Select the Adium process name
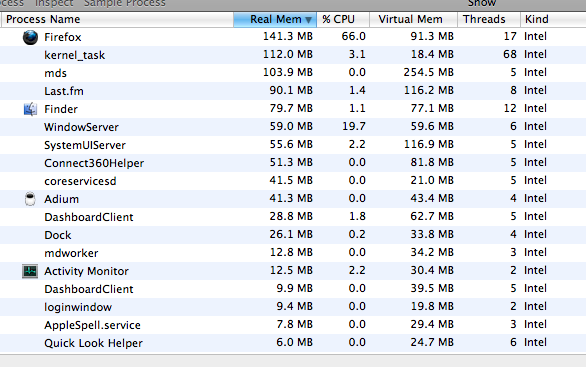The width and height of the screenshot is (586, 367). coord(61,199)
